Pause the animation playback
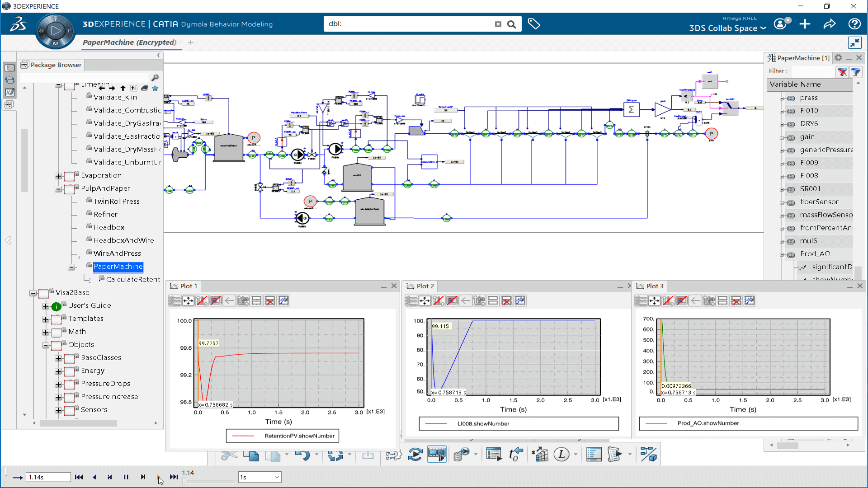 coord(126,477)
